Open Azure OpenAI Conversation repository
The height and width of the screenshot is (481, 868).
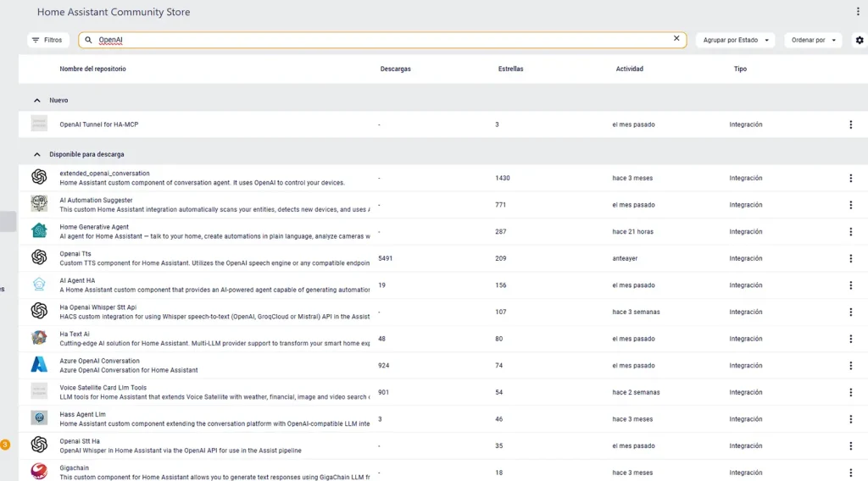coord(442,366)
